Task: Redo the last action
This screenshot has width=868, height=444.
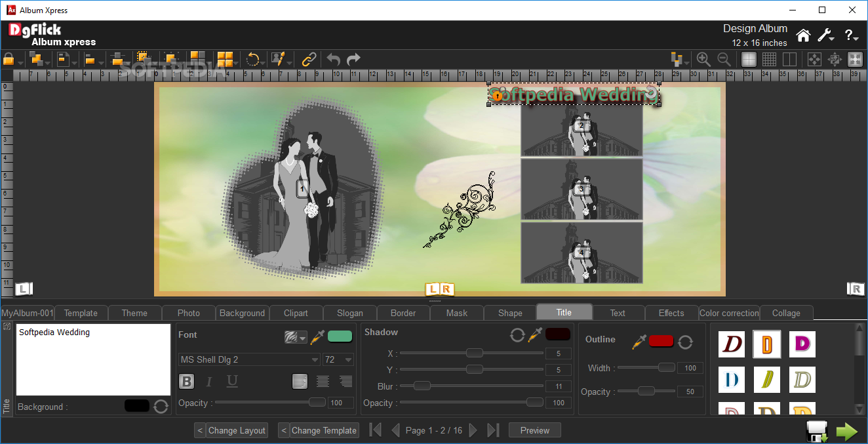Action: pos(353,59)
